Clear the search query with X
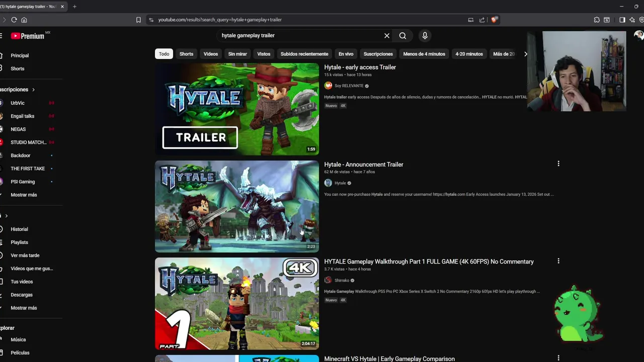Screen dimensions: 644x362 pos(387,36)
